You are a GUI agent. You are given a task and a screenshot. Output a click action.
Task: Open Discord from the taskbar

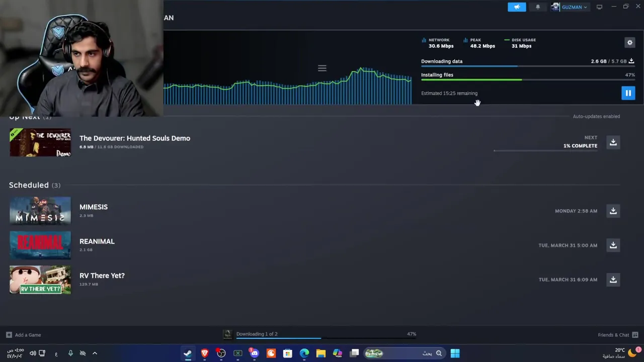(x=254, y=353)
